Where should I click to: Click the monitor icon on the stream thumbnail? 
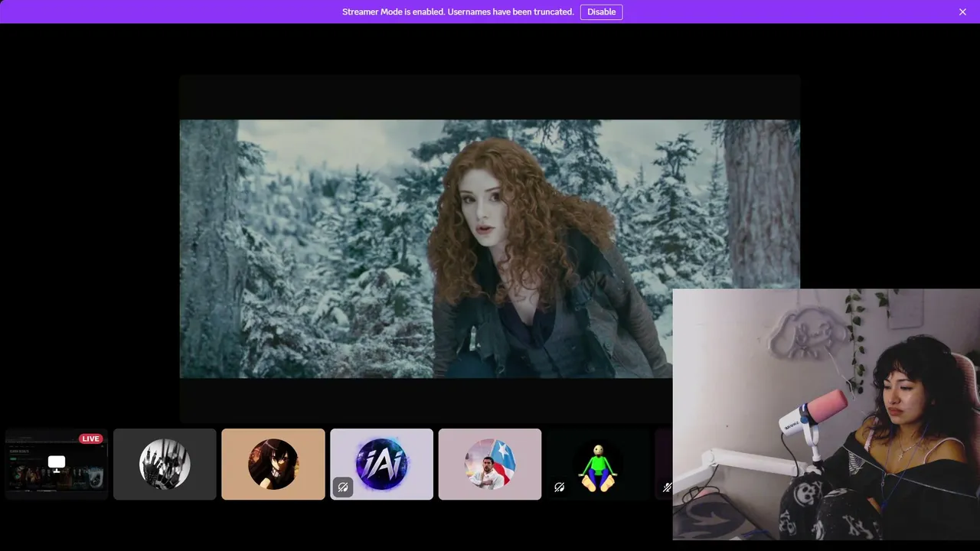[x=57, y=462]
